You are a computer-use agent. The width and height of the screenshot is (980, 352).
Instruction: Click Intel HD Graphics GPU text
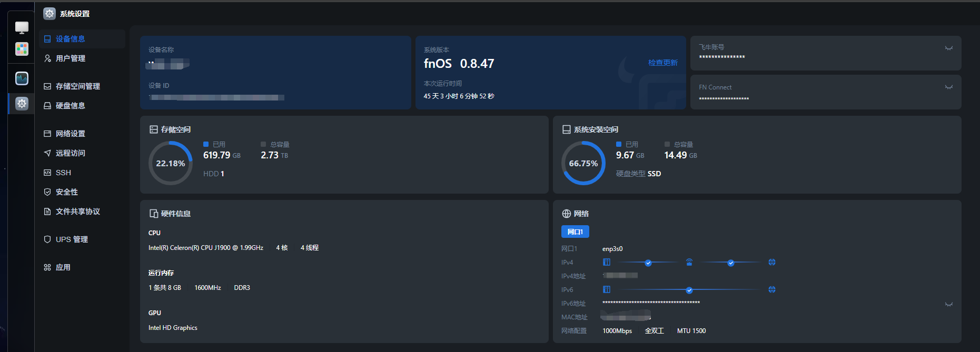pyautogui.click(x=173, y=328)
